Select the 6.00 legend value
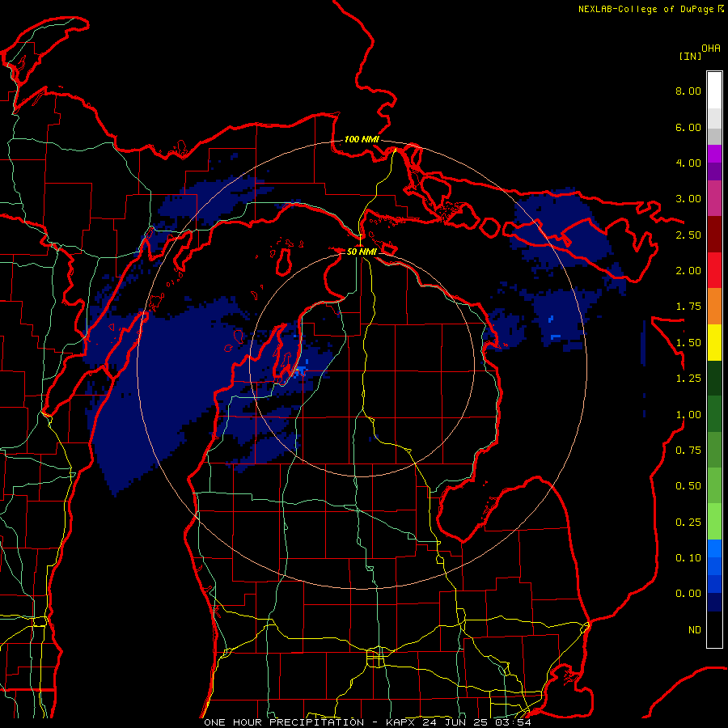The image size is (728, 728). click(x=688, y=127)
